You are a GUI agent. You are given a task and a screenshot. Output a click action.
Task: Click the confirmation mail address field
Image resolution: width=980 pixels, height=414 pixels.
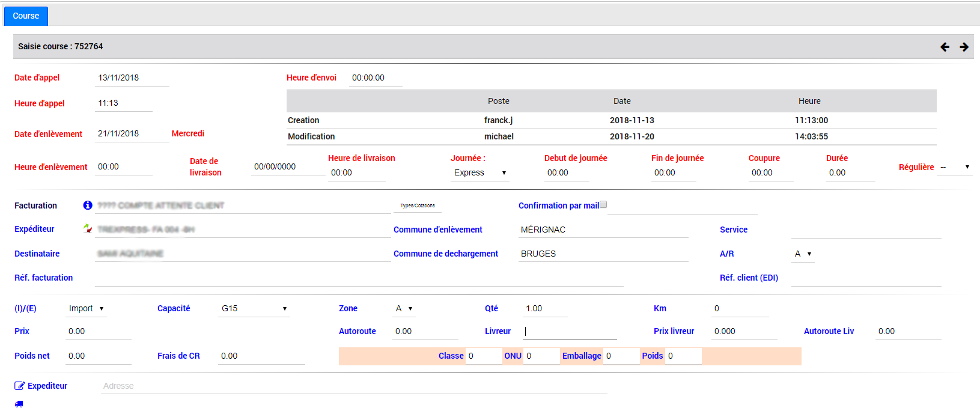(683, 206)
